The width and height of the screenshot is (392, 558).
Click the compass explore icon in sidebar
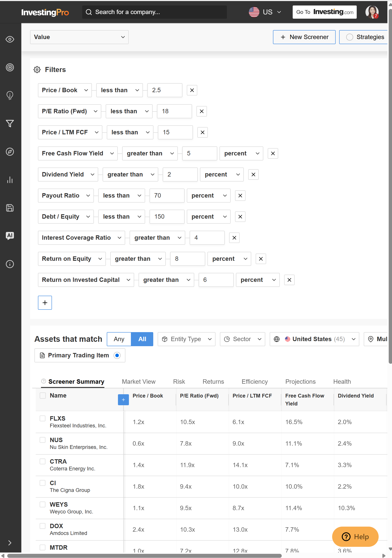(10, 152)
